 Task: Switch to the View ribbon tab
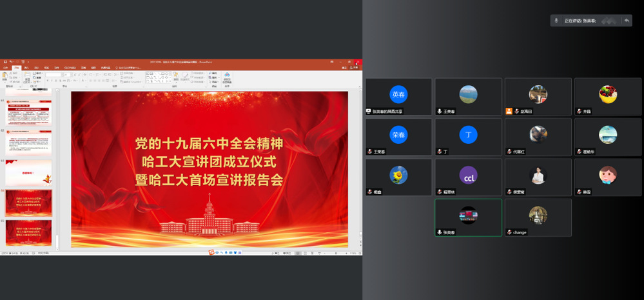click(x=93, y=68)
